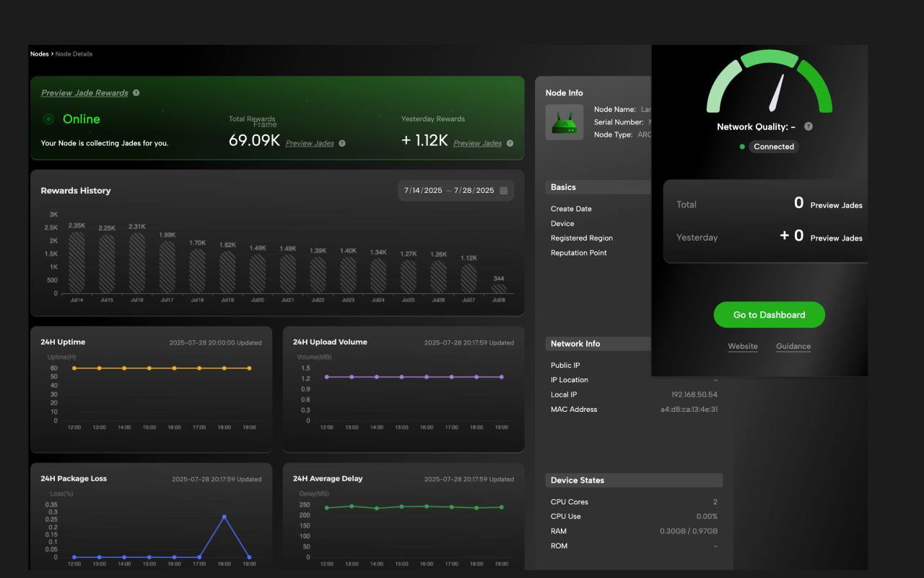Click Preview Jades link under Yesterday Rewards
Image resolution: width=924 pixels, height=578 pixels.
pyautogui.click(x=477, y=143)
